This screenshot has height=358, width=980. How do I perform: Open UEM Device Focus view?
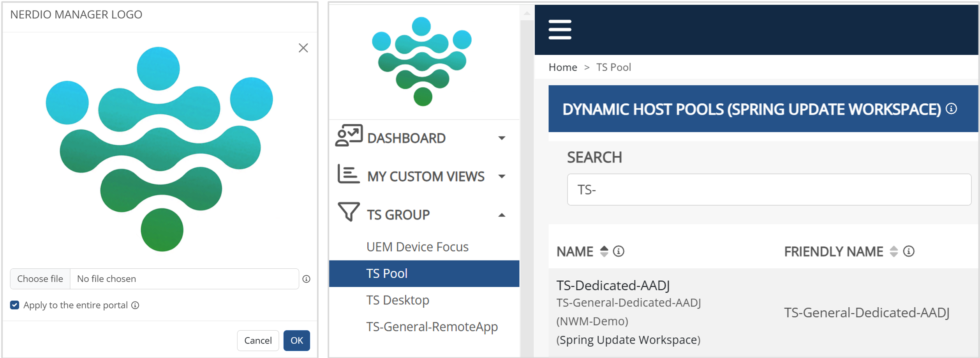point(417,247)
